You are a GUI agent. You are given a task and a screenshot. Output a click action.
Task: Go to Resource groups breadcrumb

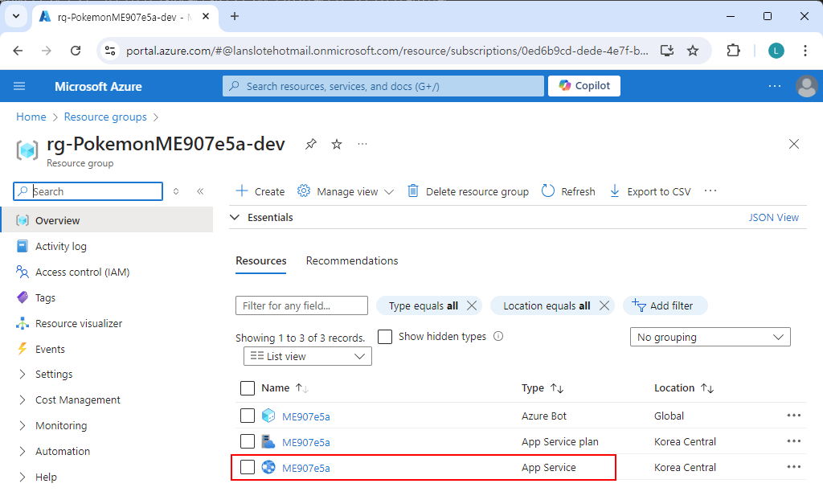tap(105, 117)
